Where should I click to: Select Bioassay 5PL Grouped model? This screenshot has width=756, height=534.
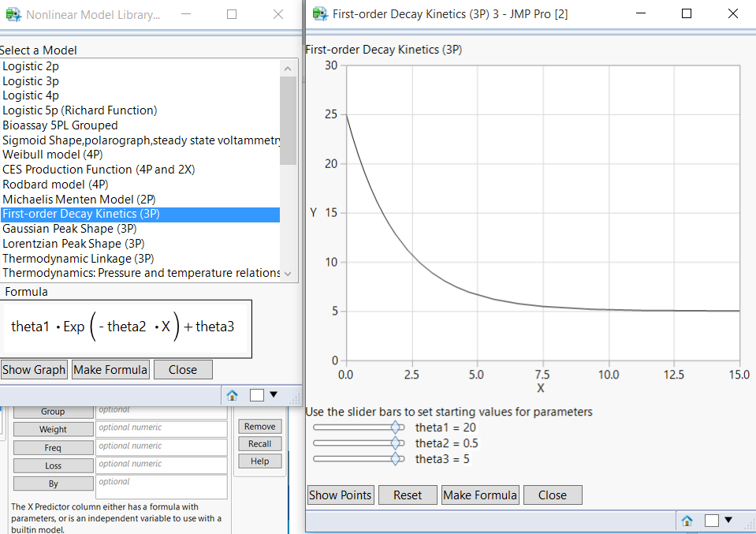pyautogui.click(x=140, y=125)
